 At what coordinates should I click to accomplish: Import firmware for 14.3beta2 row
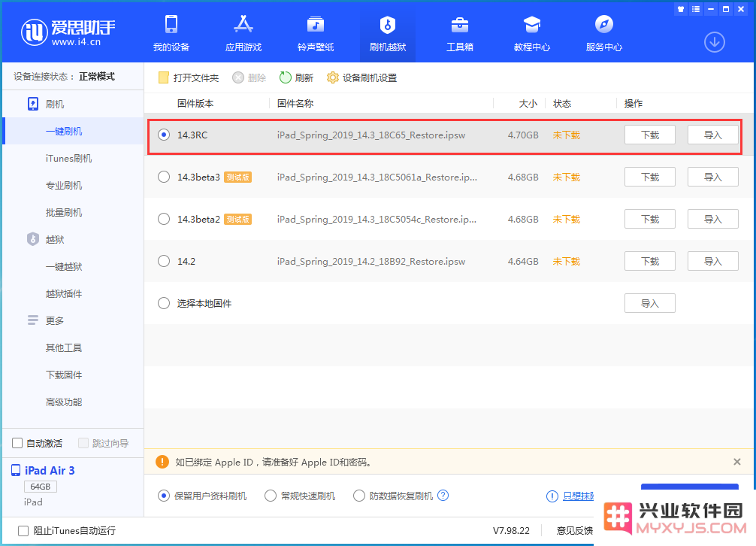712,219
